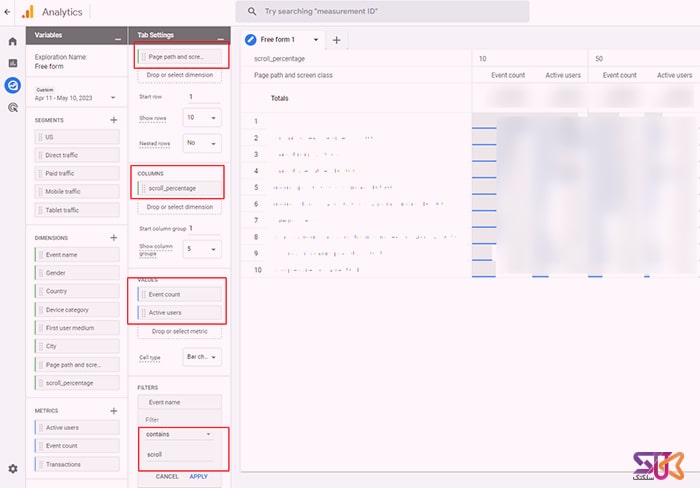Add a new dimension with plus icon
The width and height of the screenshot is (700, 488).
point(113,238)
